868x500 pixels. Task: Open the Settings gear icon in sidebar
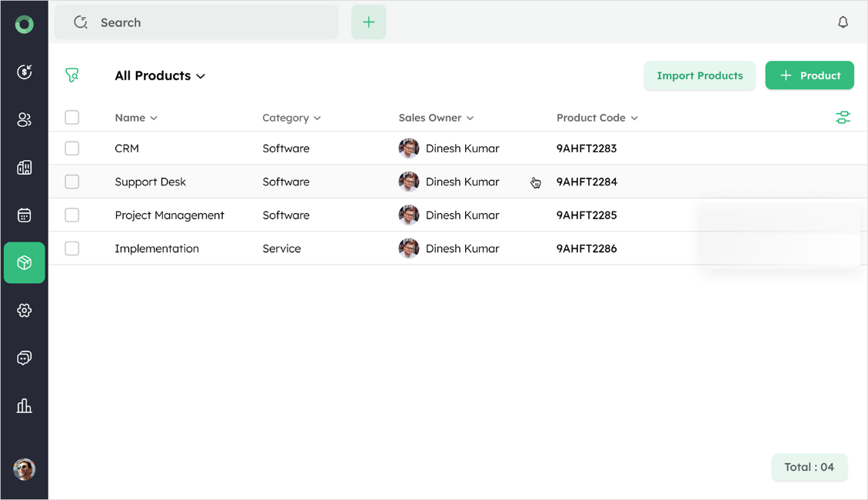click(x=25, y=310)
